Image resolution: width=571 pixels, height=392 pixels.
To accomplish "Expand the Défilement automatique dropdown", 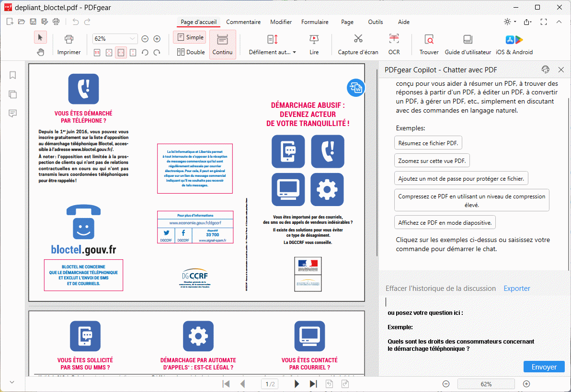I will [294, 52].
